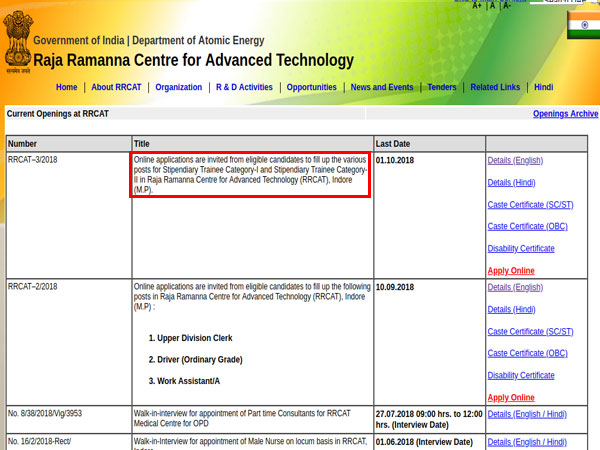
Task: Open the Related Links menu
Action: click(x=495, y=87)
